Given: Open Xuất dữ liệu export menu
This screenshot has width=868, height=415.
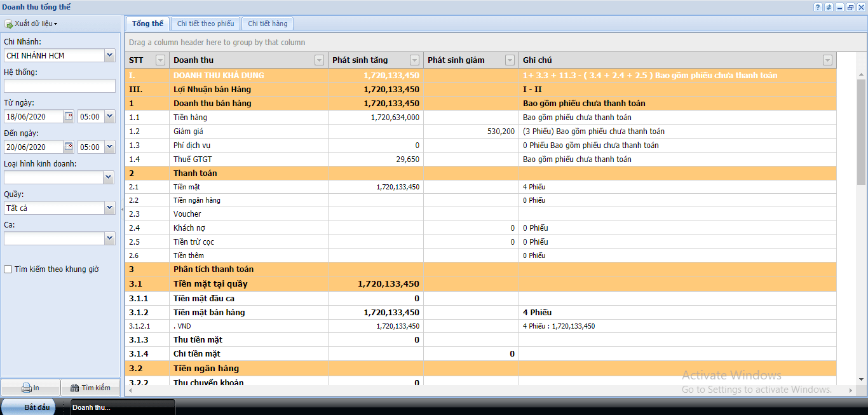Looking at the screenshot, I should (32, 24).
